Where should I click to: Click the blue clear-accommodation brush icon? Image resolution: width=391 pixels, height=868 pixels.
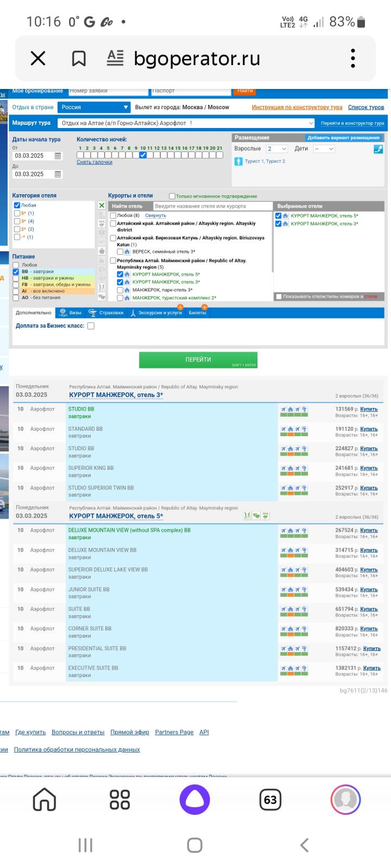(379, 149)
